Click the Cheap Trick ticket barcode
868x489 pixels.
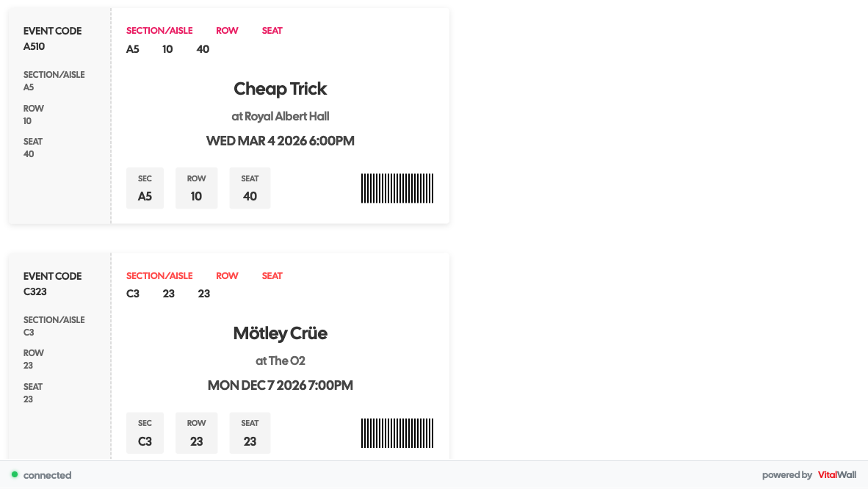[397, 188]
